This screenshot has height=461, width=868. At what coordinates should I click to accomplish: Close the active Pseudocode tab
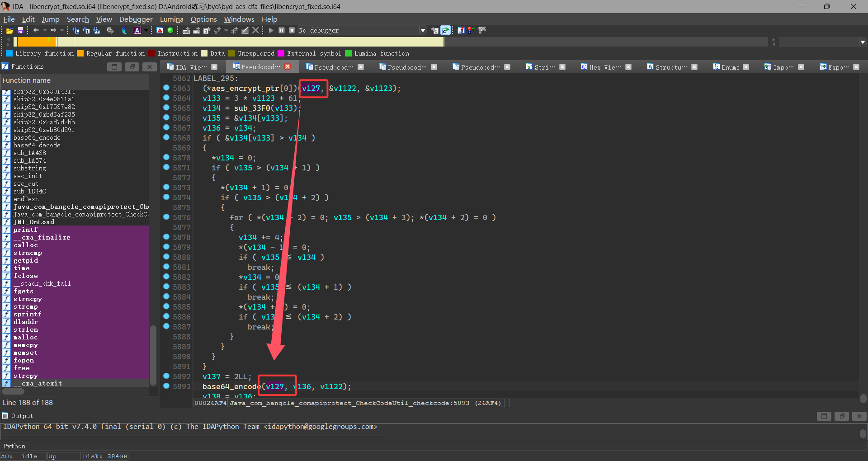(288, 66)
